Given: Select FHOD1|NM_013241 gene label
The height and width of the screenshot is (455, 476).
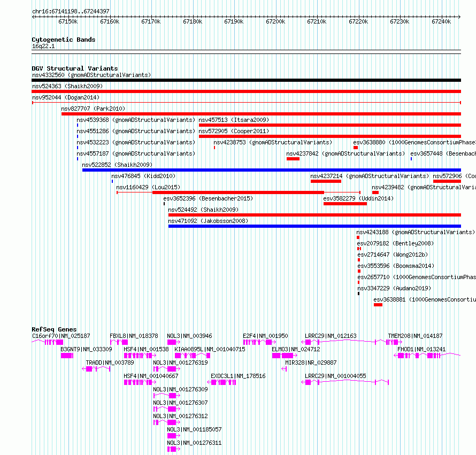Looking at the screenshot, I should (421, 349).
